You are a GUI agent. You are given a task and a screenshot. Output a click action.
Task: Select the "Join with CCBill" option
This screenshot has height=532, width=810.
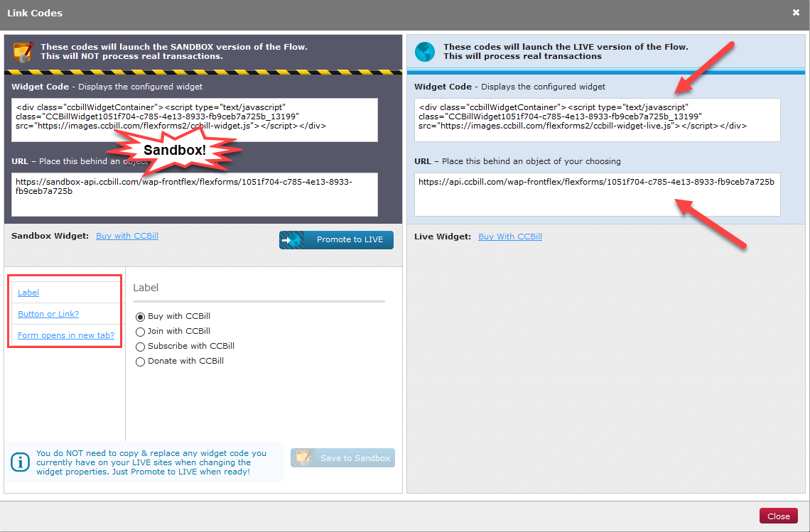[x=140, y=331]
